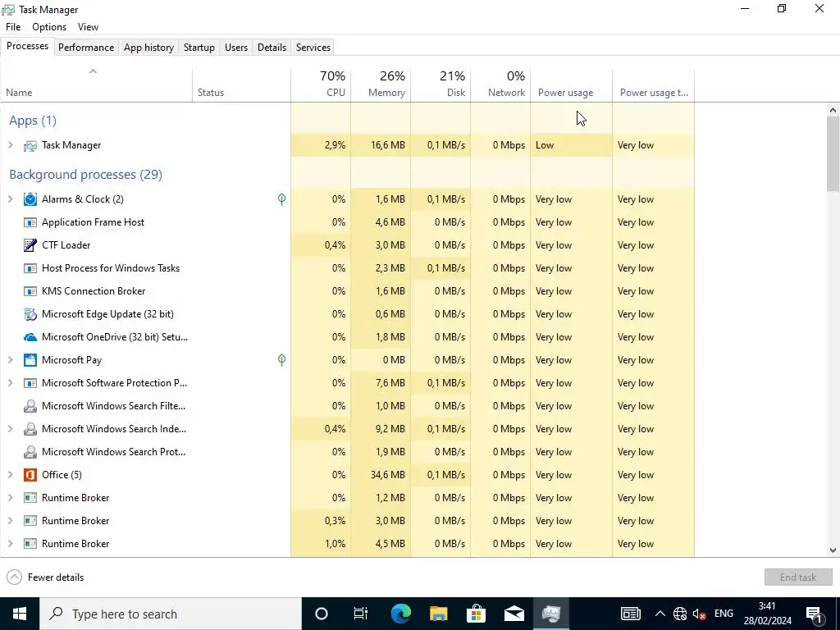Click the Windows Search Protocol Host icon
840x630 pixels.
[x=30, y=452]
